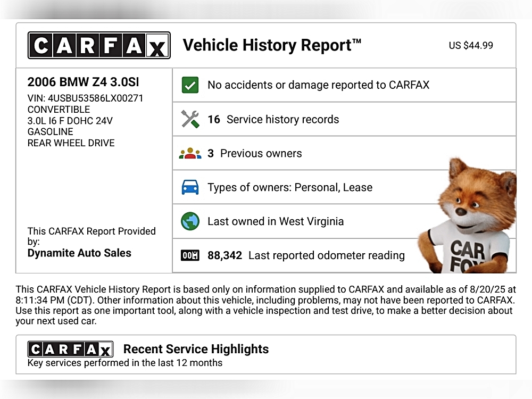Click Last owned in West Virginia

coord(276,221)
